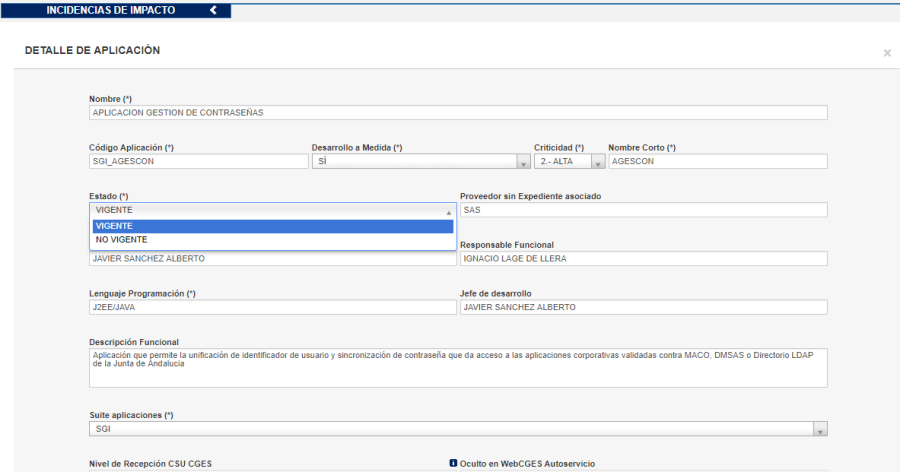
Task: Focus the Lenguaje Programación field J2EE/JAVA
Action: 273,307
